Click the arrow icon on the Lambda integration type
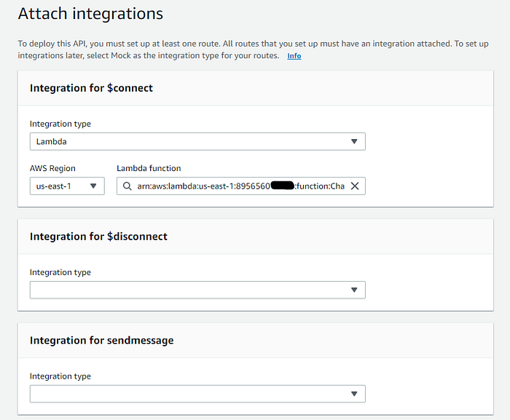 (354, 142)
